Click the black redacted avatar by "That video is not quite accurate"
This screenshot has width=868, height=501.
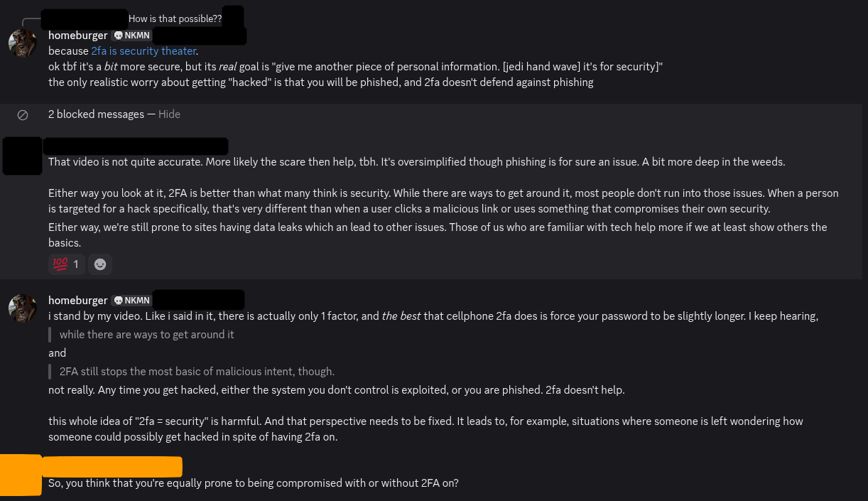[22, 156]
